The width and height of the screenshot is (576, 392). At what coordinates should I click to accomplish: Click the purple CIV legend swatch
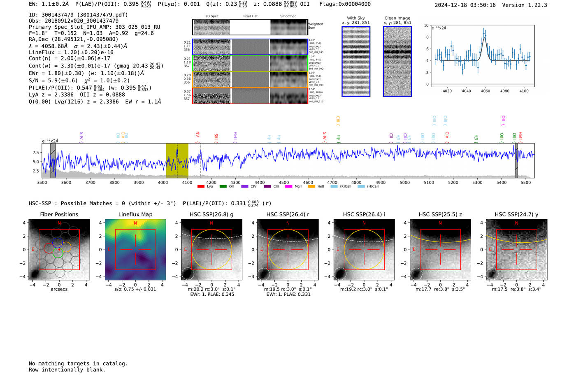click(x=245, y=186)
